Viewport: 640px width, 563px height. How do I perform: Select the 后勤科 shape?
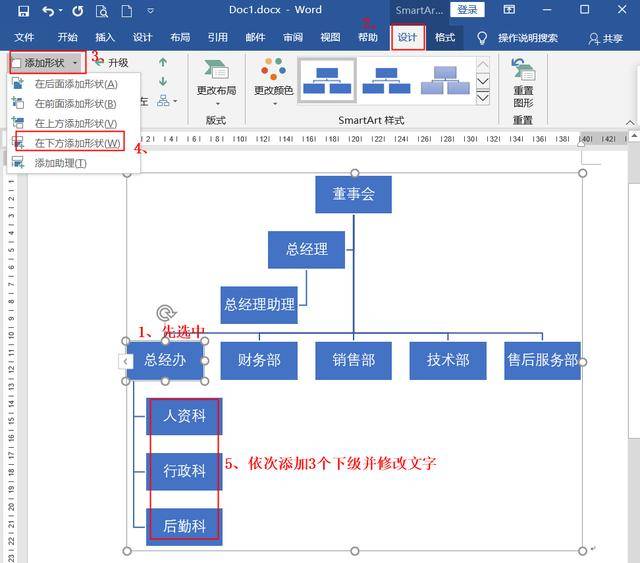184,527
